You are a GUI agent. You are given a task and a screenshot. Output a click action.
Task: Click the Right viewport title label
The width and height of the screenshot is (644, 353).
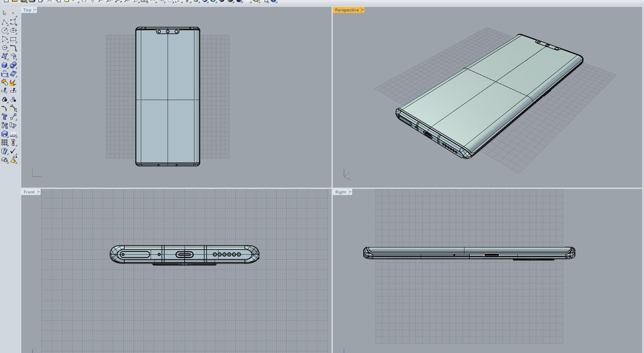[340, 192]
